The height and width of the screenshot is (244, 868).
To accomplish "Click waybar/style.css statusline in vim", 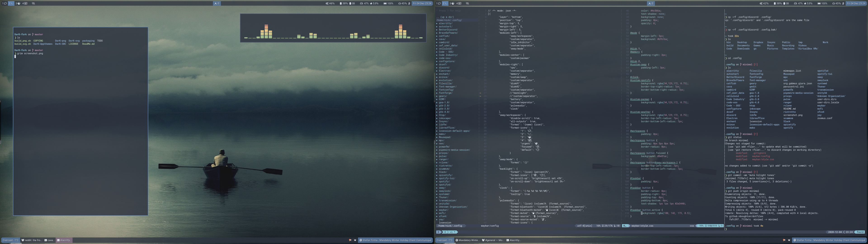I will [642, 226].
